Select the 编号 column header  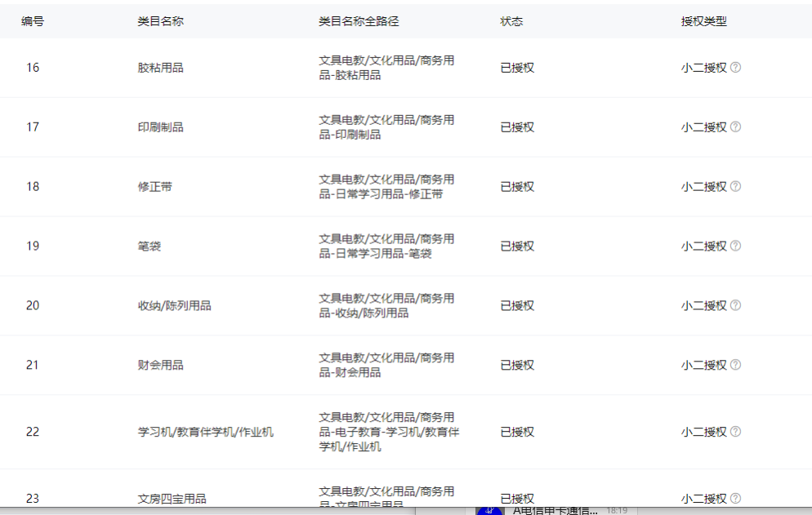point(33,21)
